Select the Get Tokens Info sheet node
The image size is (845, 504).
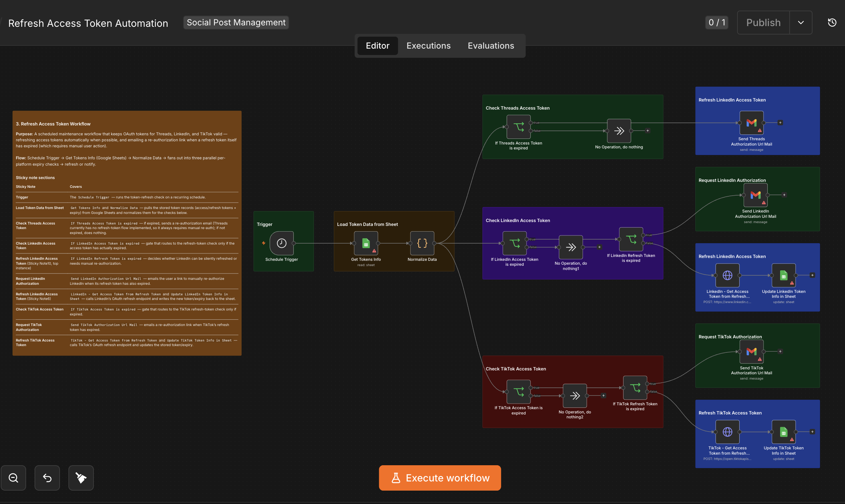tap(366, 243)
